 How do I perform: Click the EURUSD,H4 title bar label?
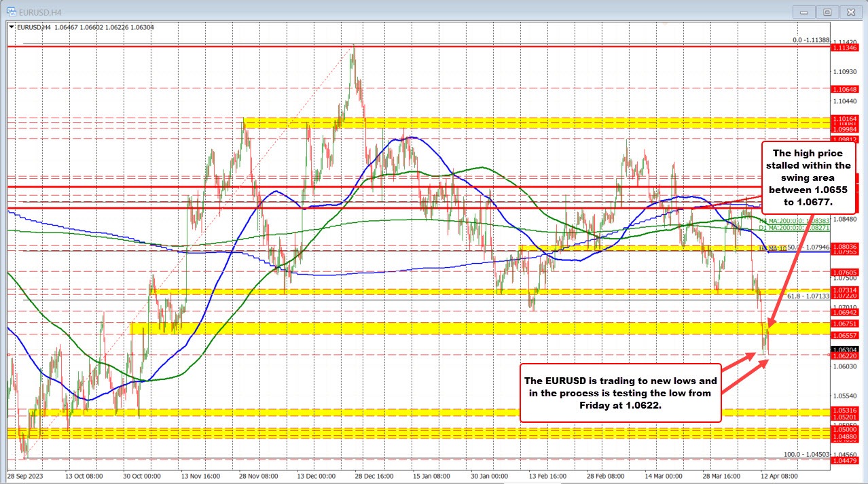[x=37, y=11]
